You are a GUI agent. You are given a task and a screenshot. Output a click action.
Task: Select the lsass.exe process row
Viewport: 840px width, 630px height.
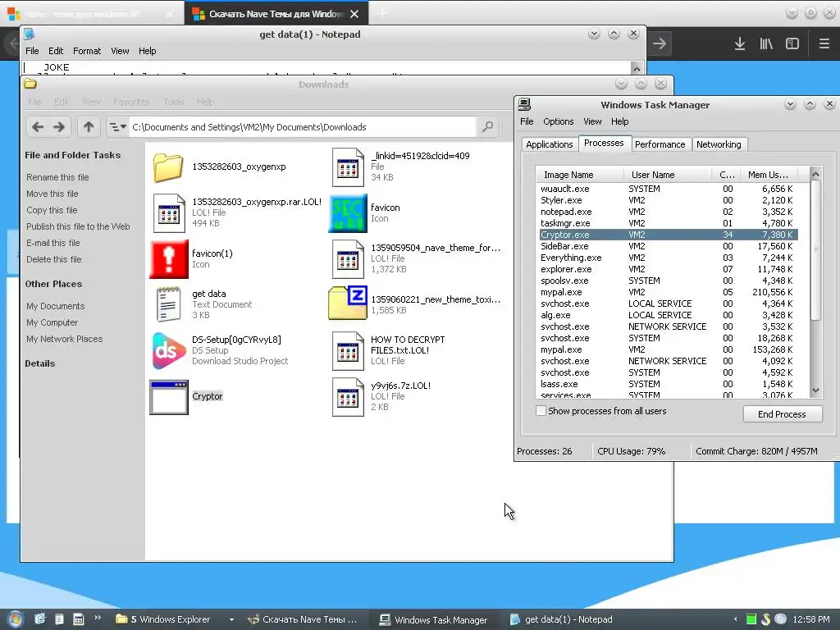[669, 384]
